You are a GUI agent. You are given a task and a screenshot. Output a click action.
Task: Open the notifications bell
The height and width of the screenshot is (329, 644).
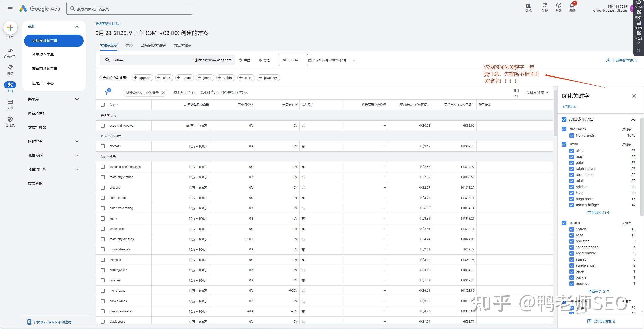(x=572, y=5)
